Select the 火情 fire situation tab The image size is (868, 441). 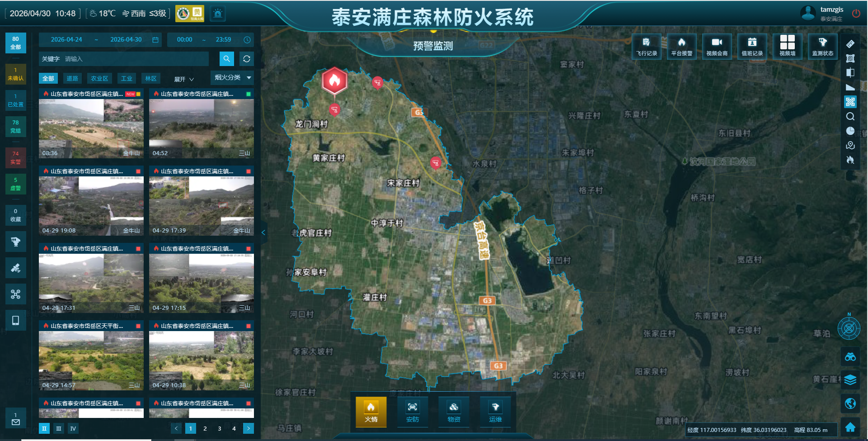click(371, 412)
